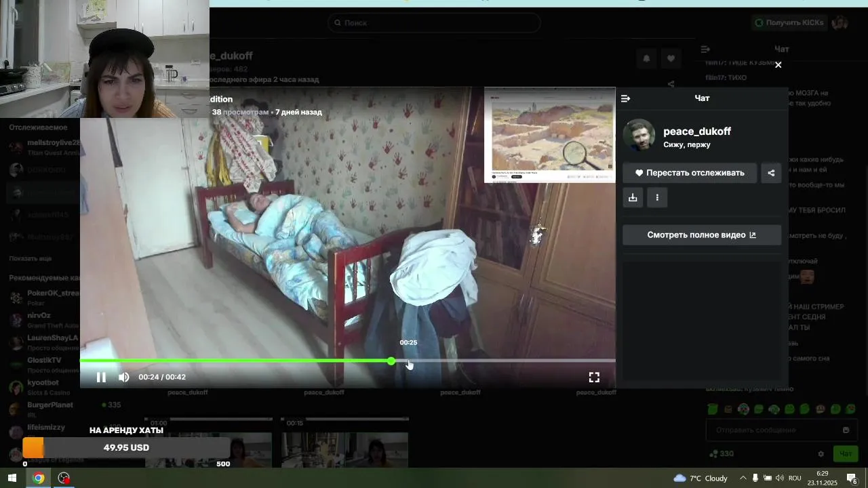The height and width of the screenshot is (488, 868).
Task: Open peace_dukoff profile avatar in clip panel
Action: click(x=639, y=136)
